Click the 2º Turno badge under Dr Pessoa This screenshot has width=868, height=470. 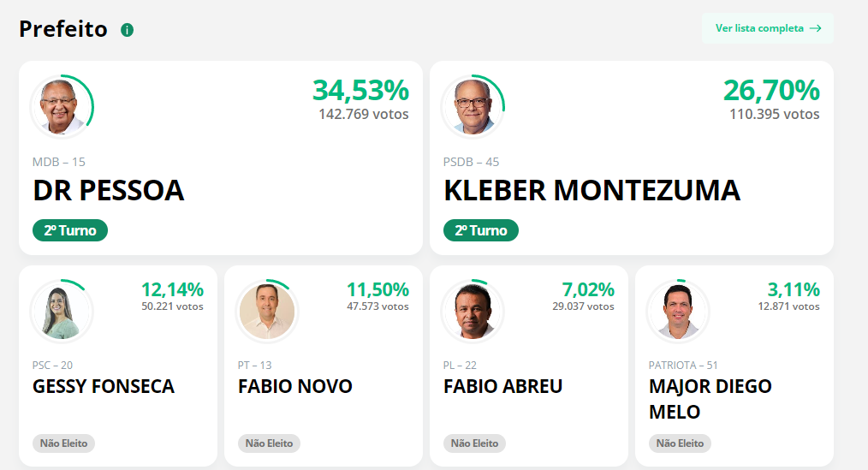click(70, 230)
